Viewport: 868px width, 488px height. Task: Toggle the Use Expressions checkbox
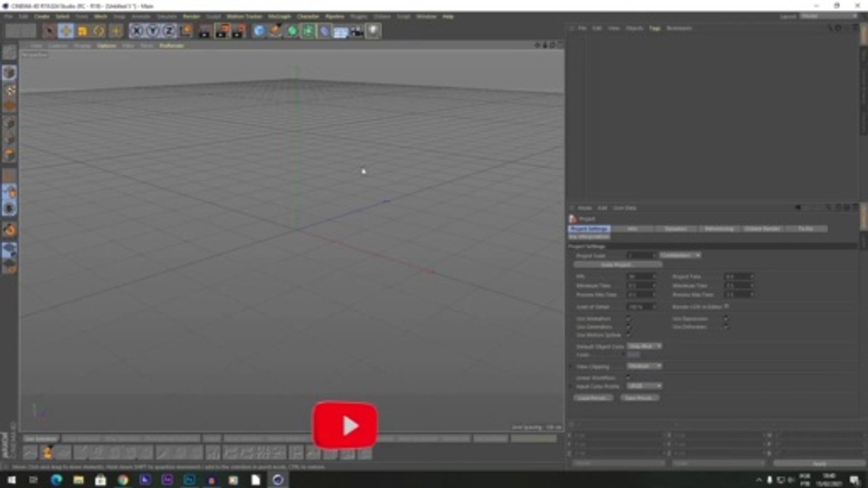(726, 319)
